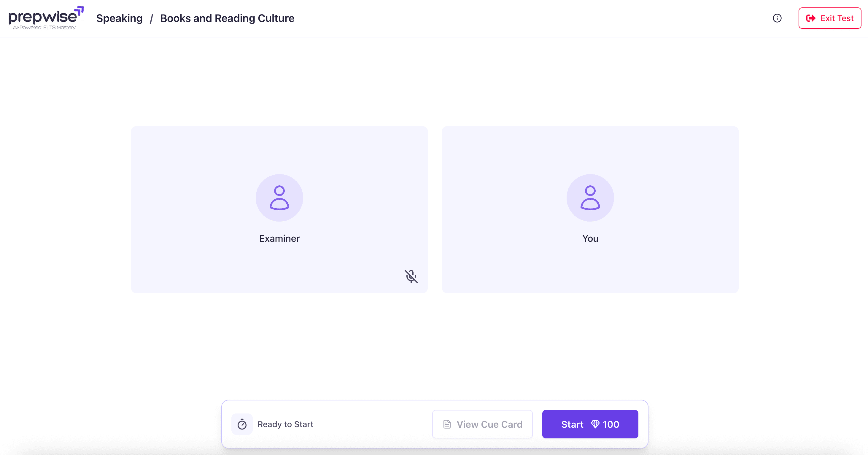Click Exit Test
This screenshot has height=455, width=868.
click(x=830, y=18)
